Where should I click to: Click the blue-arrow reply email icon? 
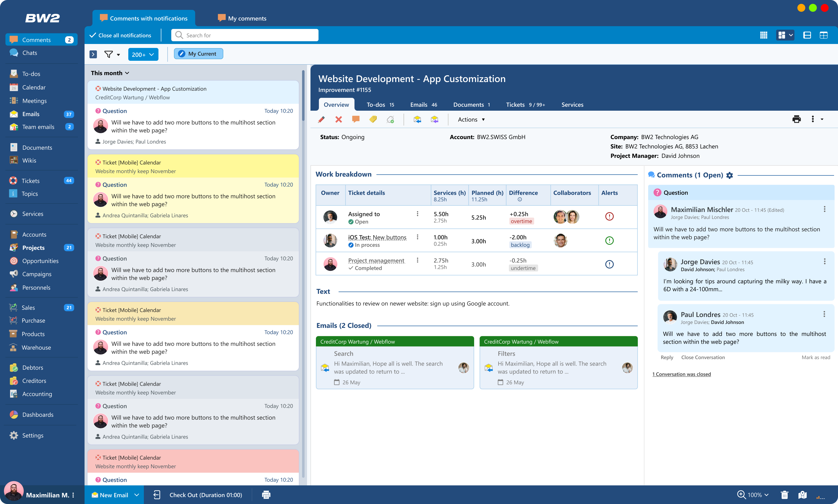[417, 120]
